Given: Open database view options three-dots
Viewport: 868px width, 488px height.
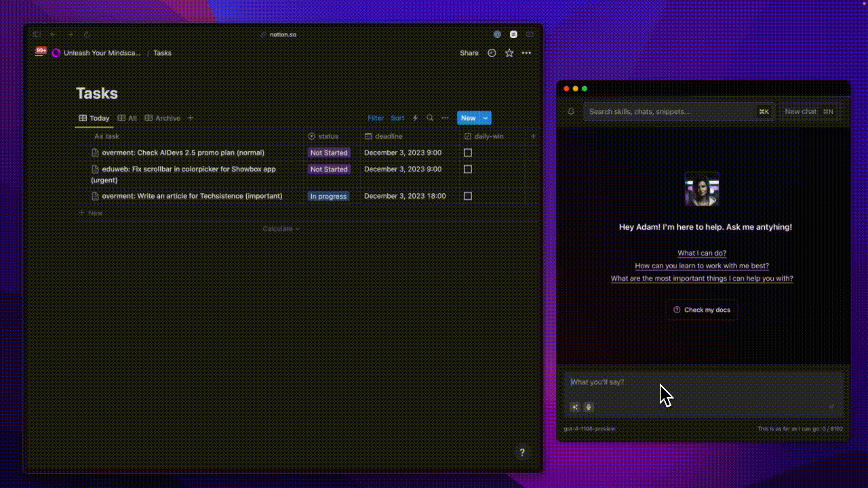Looking at the screenshot, I should 445,118.
